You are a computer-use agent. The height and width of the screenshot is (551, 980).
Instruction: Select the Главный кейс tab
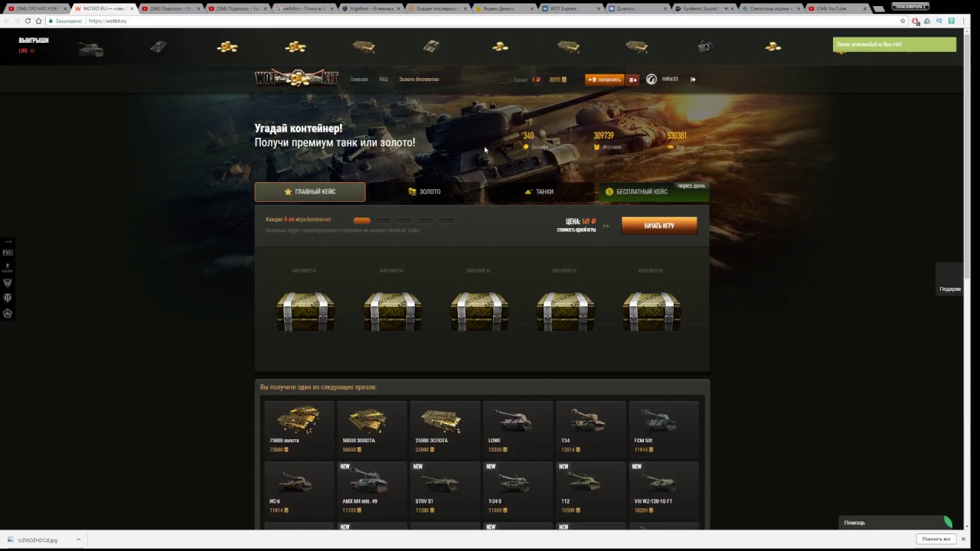click(310, 191)
